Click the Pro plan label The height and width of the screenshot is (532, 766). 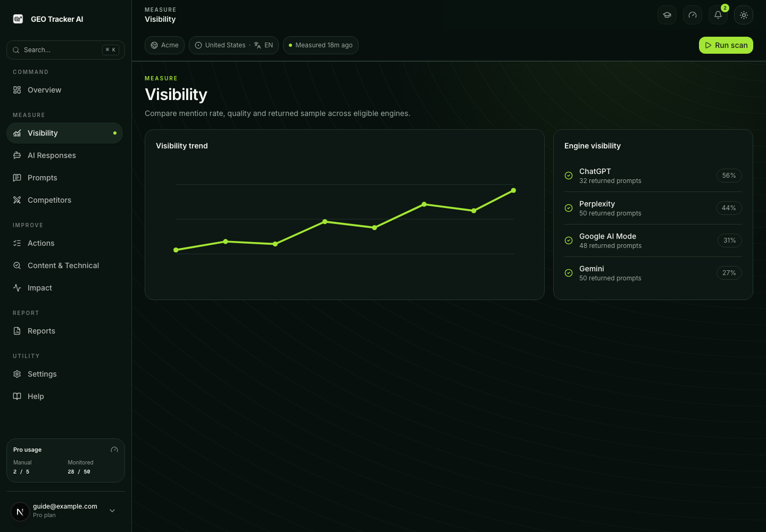44,515
